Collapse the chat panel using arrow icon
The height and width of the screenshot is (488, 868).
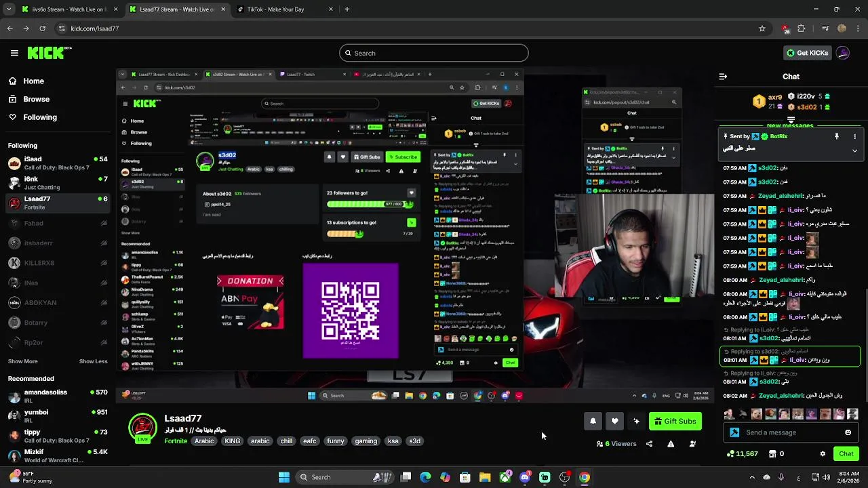click(x=723, y=77)
